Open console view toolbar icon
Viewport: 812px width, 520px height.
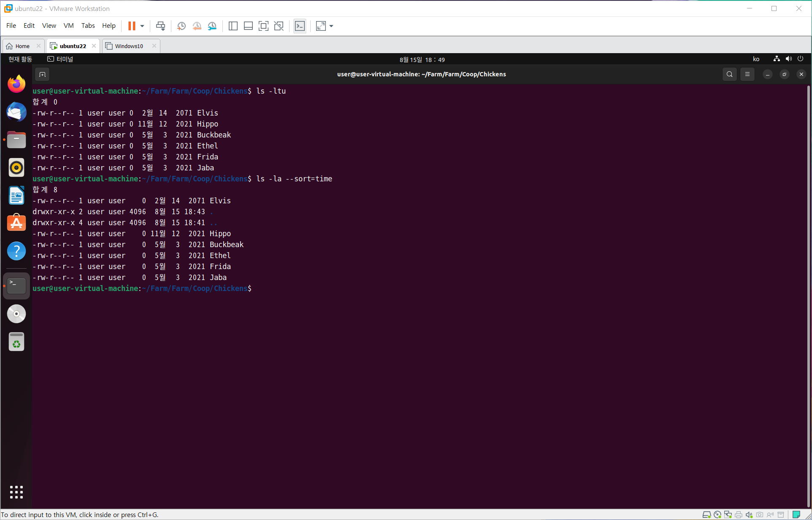click(300, 26)
